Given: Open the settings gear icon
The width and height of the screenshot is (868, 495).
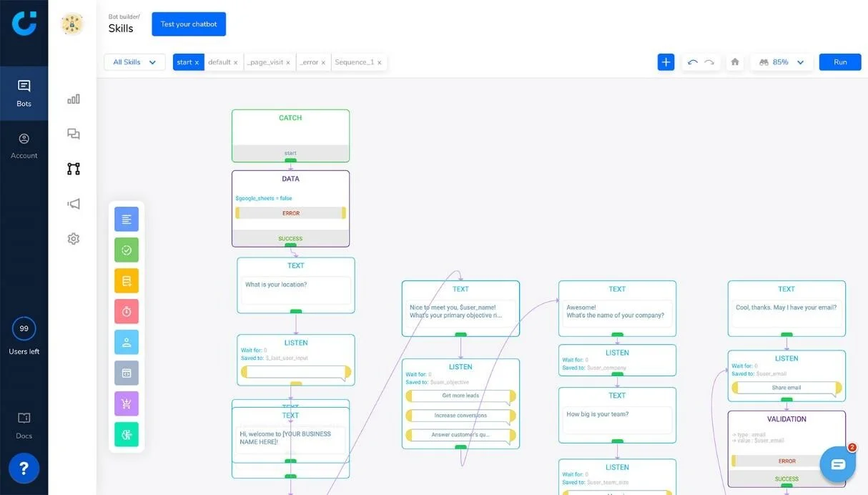Looking at the screenshot, I should [73, 239].
